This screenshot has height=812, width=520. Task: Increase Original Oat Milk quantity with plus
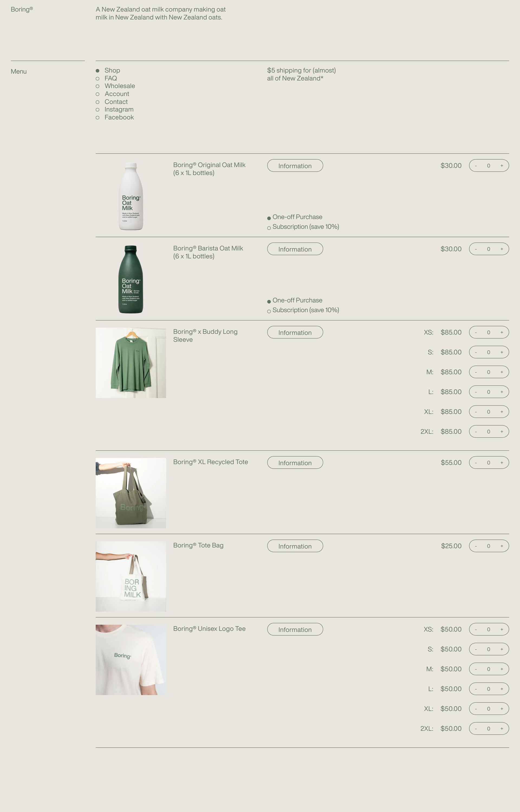[501, 166]
